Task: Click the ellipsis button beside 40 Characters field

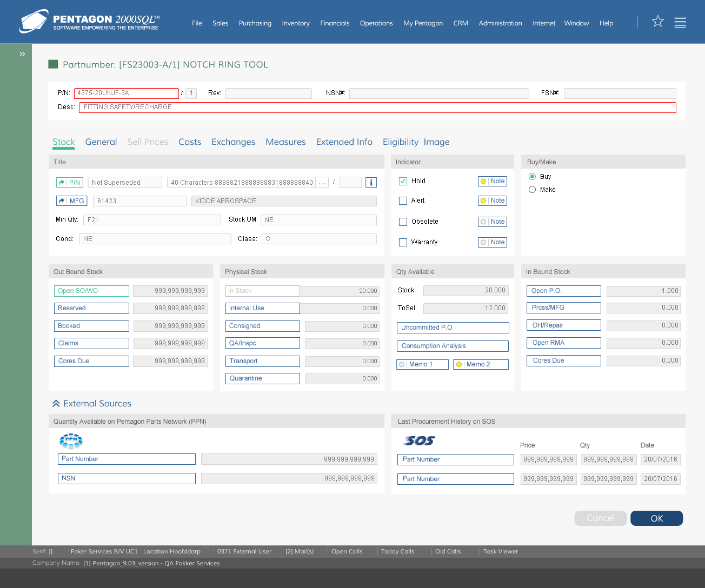Action: point(322,183)
